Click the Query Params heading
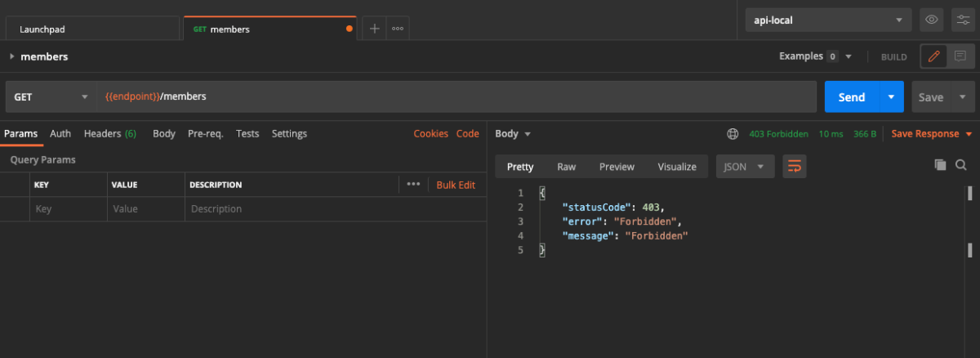980x358 pixels. tap(42, 159)
